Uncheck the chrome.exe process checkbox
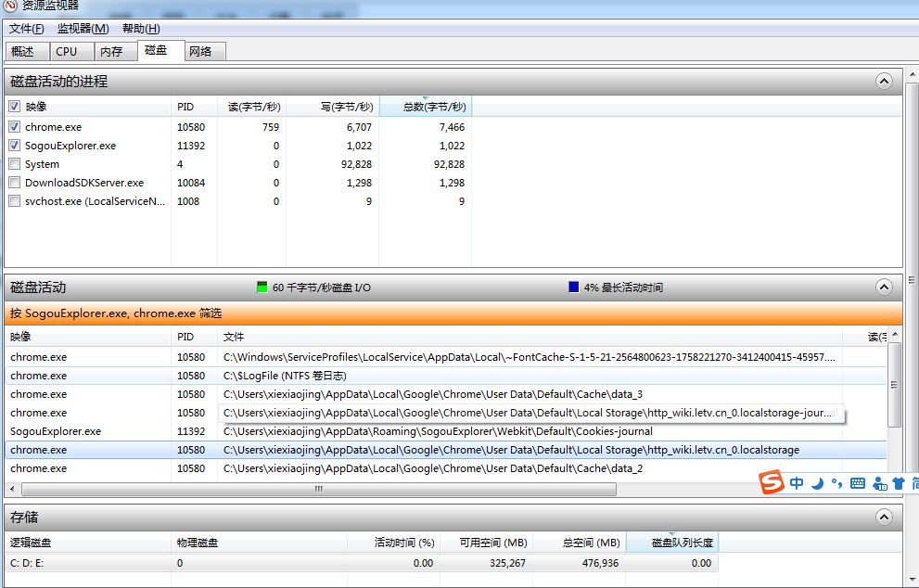Screen dimensions: 919x588 point(15,127)
